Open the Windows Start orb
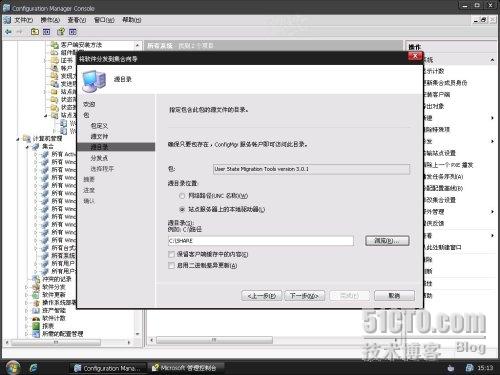Image resolution: width=500 pixels, height=375 pixels. coord(13,367)
